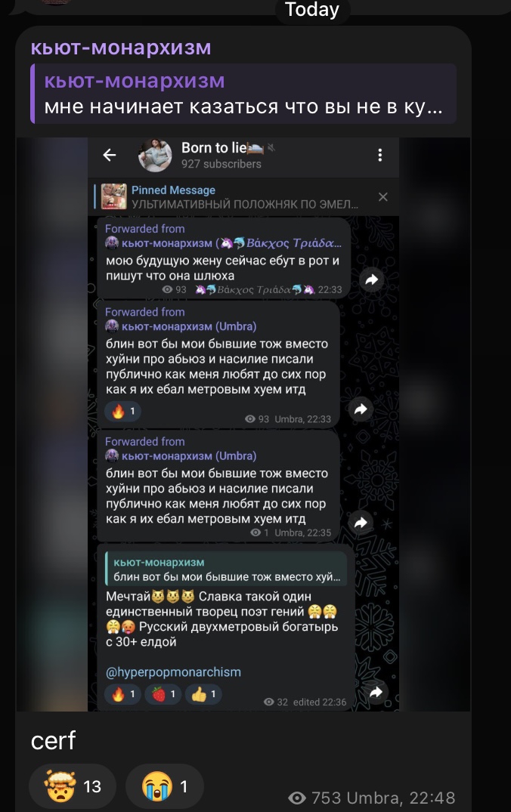Open the inner reply quote блин вот бы мои бывшие

coord(226,569)
